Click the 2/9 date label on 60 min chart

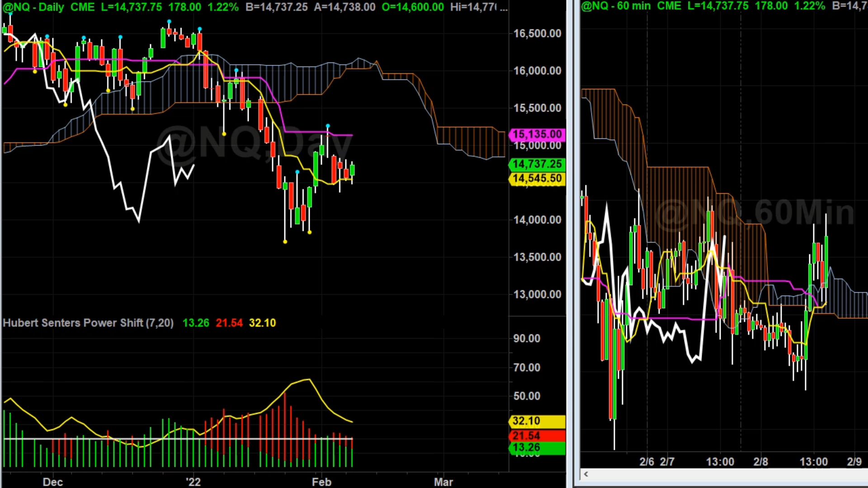coord(854,462)
